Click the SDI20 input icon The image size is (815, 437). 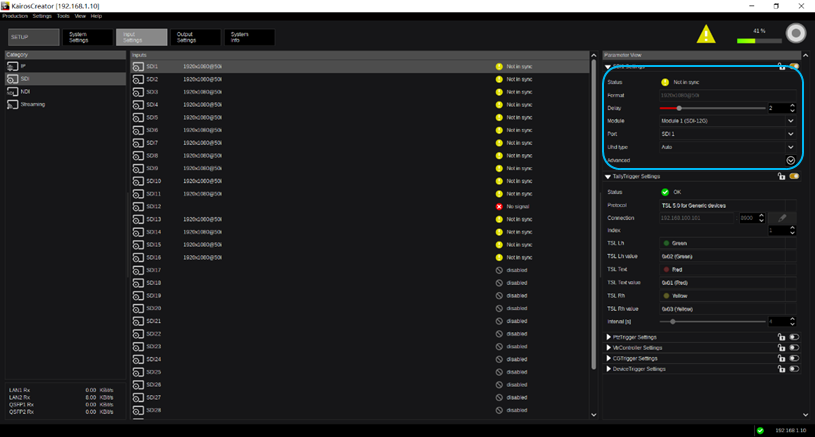point(138,309)
